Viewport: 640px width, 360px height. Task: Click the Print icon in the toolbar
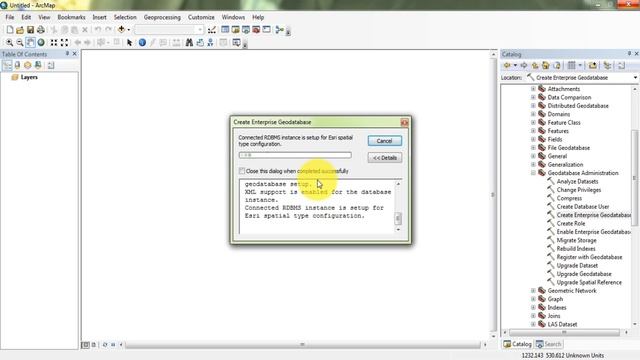point(41,30)
